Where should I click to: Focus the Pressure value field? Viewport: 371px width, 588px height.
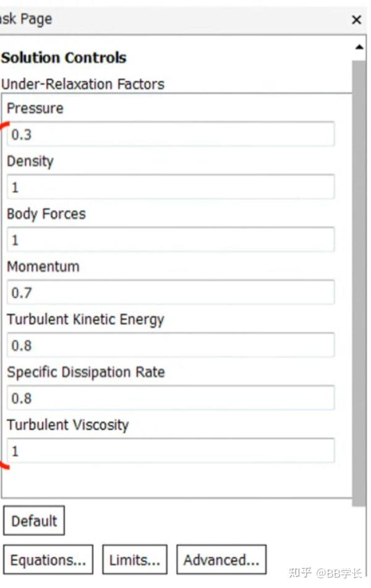click(171, 134)
